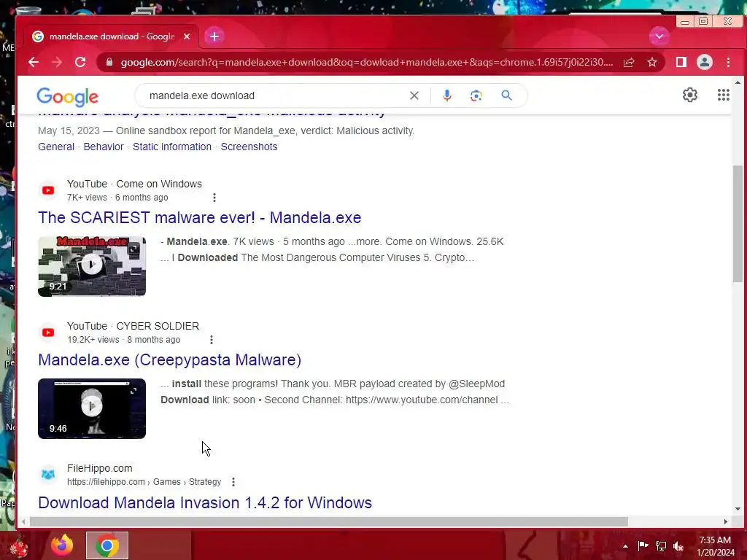Click 'YouTube · CYBER SOLDIER' source text
This screenshot has height=560, width=747.
point(133,326)
